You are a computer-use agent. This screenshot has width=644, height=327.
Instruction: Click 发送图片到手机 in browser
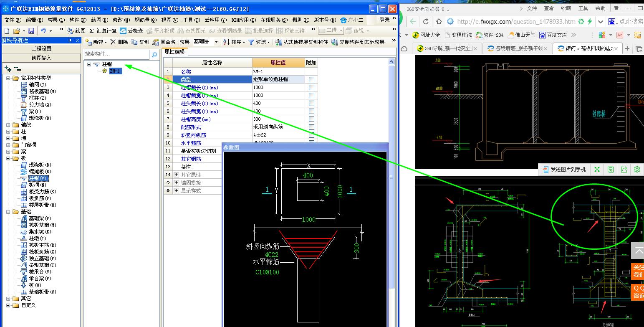[x=564, y=169]
